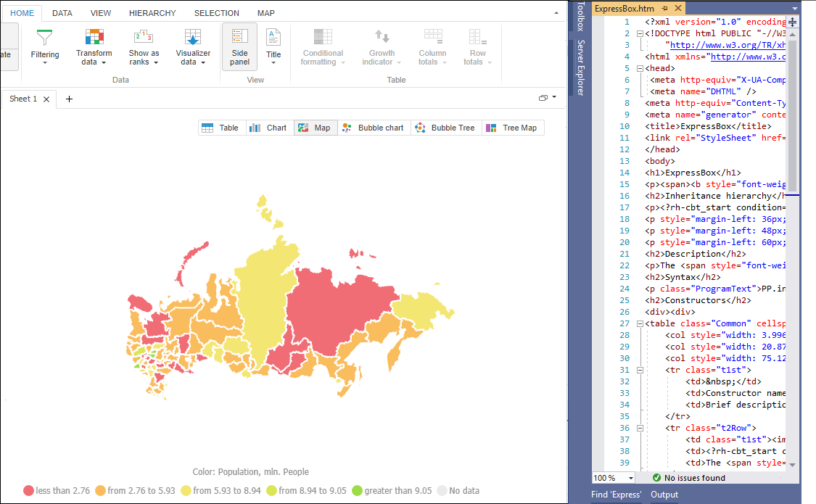Open the Output panel
This screenshot has height=504, width=816.
click(x=664, y=495)
